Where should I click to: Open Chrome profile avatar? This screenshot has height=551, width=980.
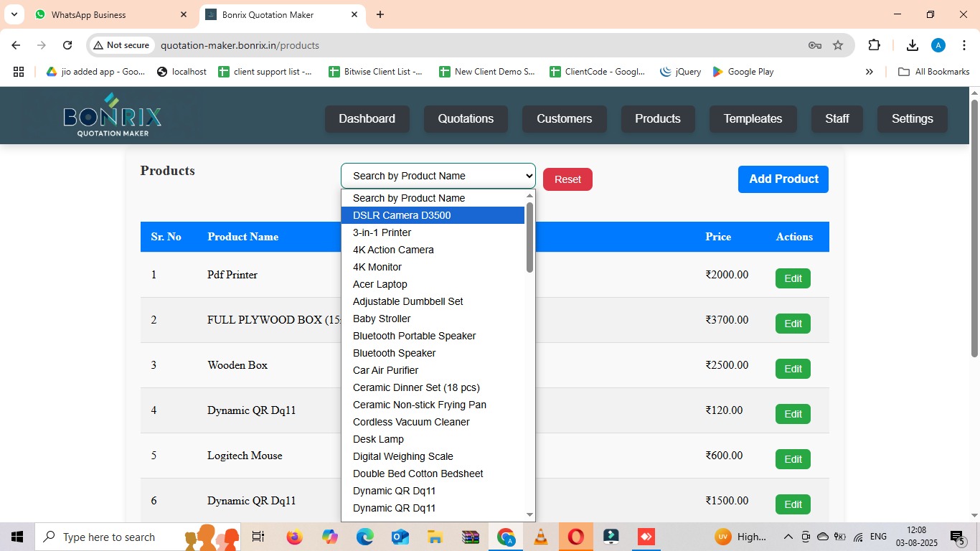[938, 45]
